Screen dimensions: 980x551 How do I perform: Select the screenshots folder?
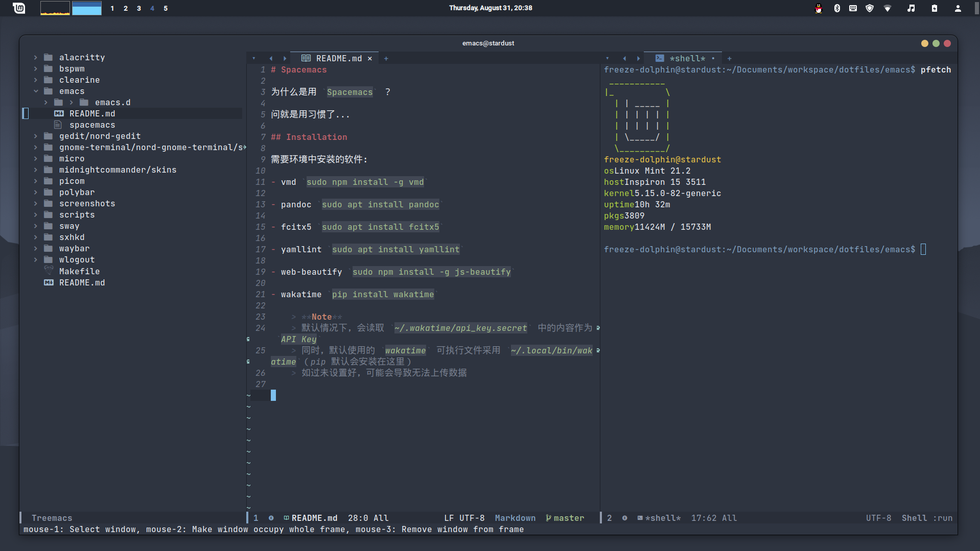tap(87, 203)
